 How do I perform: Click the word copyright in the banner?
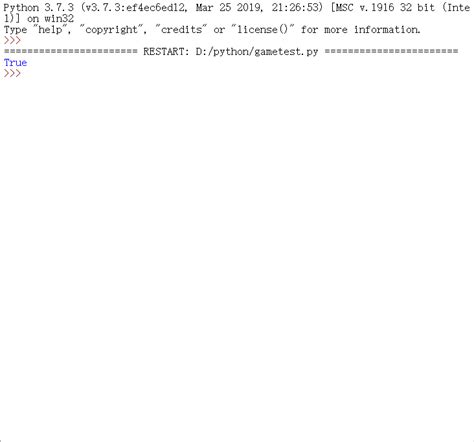[111, 30]
